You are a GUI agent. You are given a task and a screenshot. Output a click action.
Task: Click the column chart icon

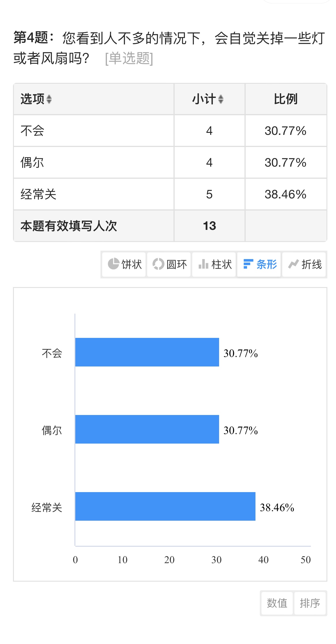204,264
